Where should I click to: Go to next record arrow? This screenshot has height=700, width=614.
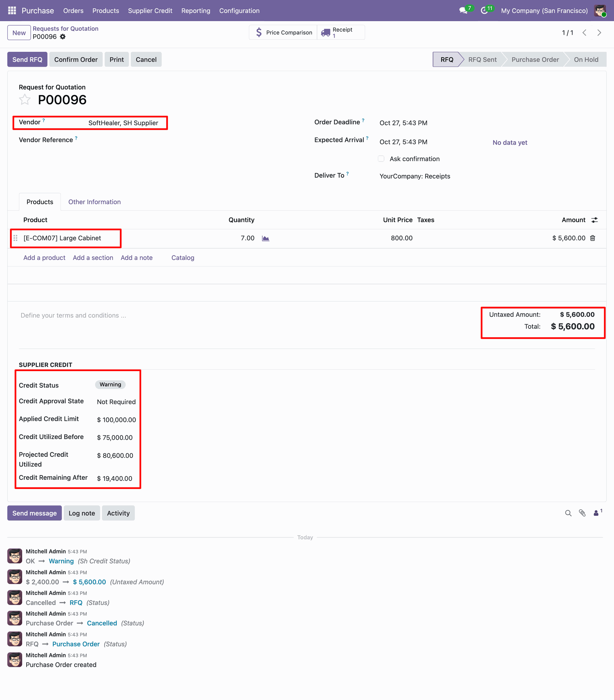pos(599,33)
